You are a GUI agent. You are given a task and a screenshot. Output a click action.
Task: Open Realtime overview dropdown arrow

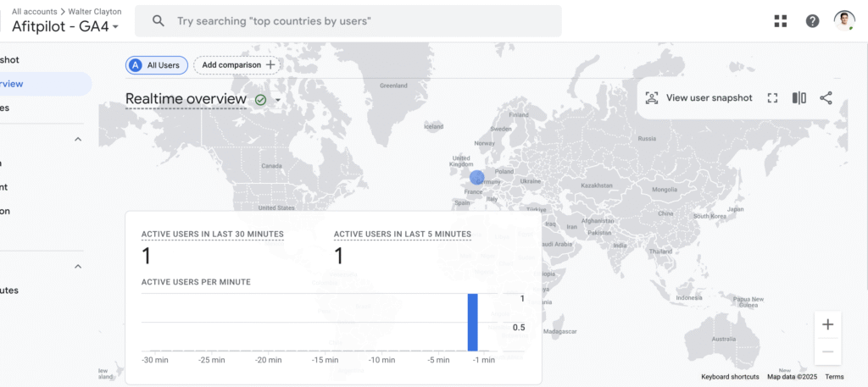[277, 100]
